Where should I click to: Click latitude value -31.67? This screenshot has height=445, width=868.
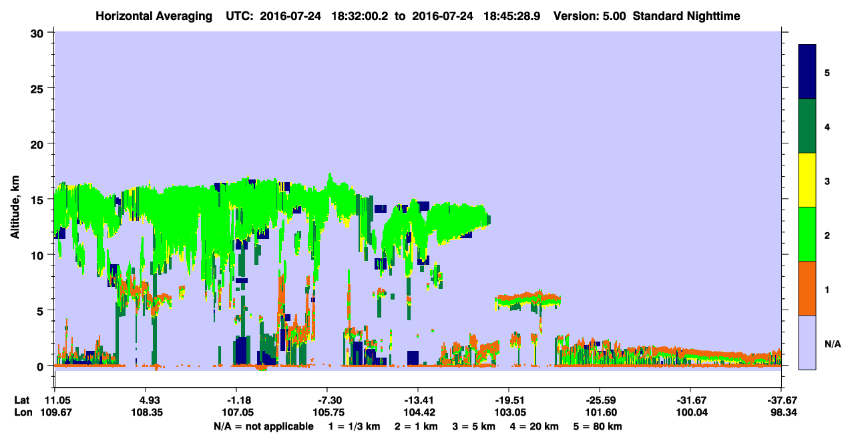pos(690,400)
